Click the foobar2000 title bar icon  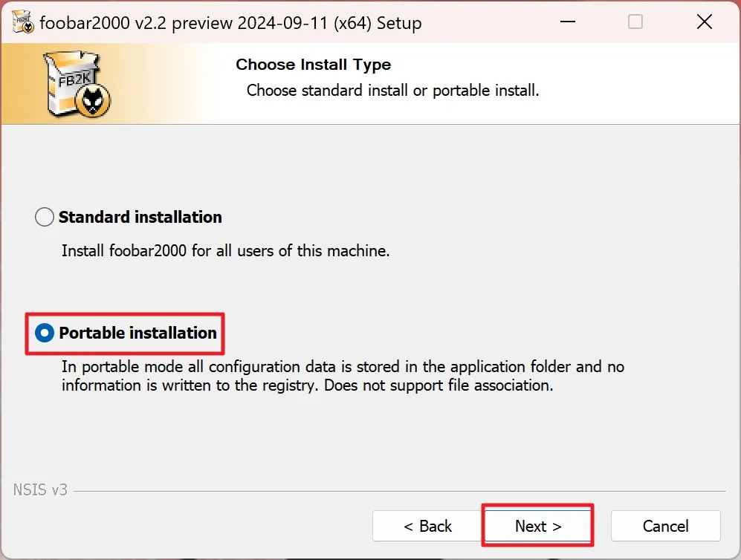click(x=23, y=22)
